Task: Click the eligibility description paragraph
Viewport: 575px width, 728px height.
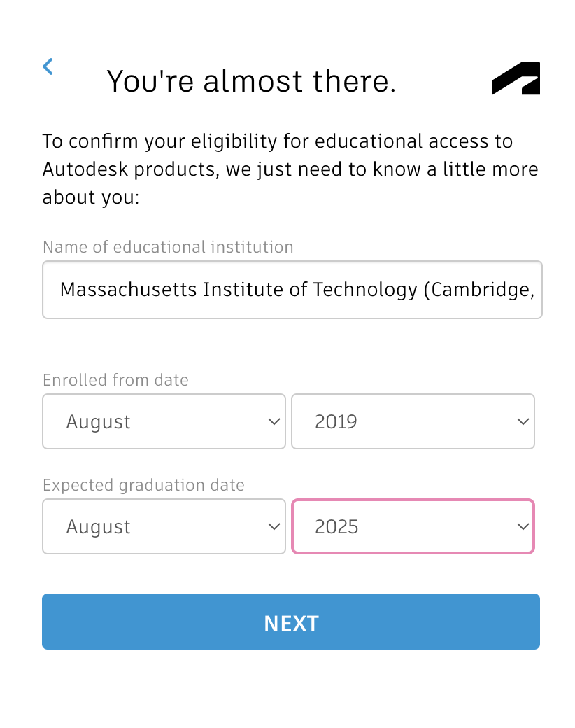Action: (290, 169)
